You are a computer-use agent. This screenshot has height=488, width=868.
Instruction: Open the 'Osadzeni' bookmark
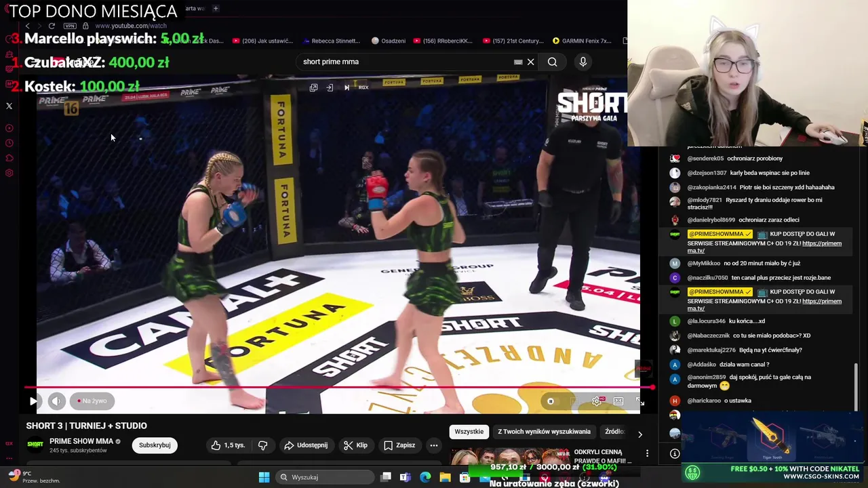pos(389,41)
